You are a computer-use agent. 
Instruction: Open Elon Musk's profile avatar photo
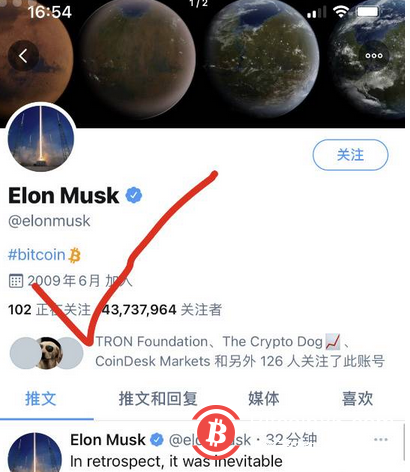pyautogui.click(x=41, y=138)
